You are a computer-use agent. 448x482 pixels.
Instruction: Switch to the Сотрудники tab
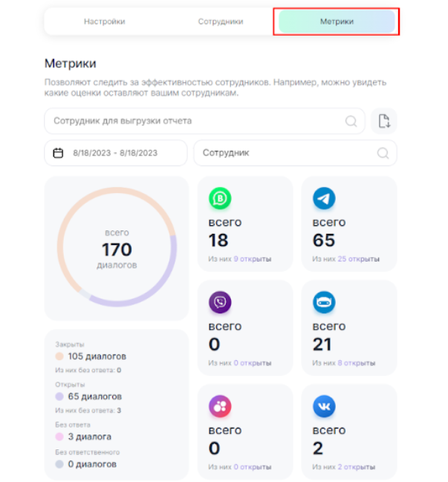point(221,22)
